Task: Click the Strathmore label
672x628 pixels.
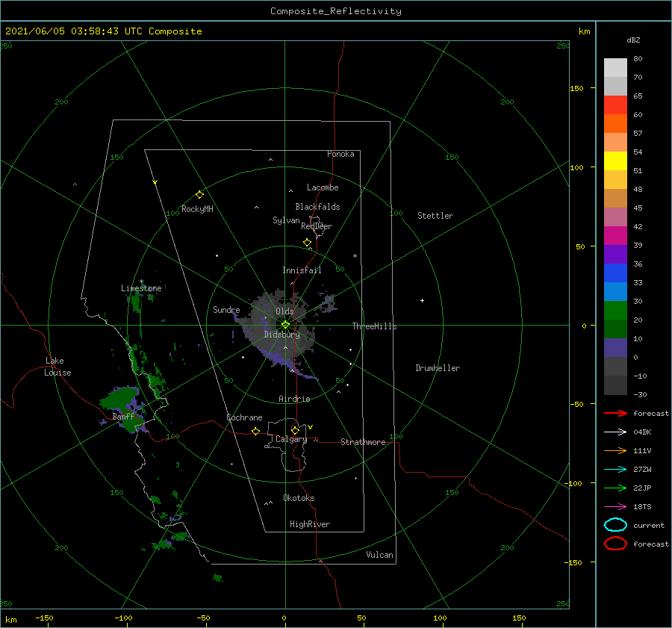Action: pyautogui.click(x=363, y=442)
